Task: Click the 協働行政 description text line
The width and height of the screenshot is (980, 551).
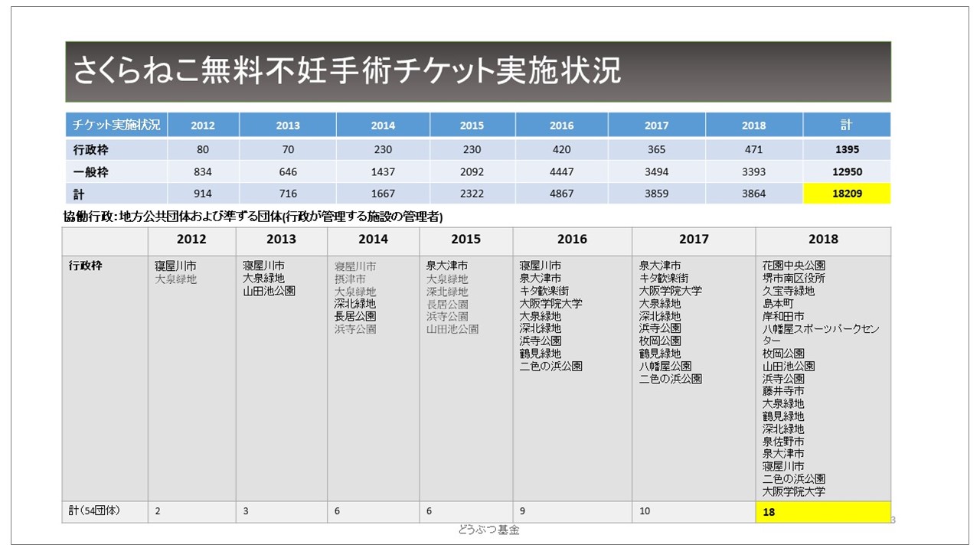Action: (x=254, y=217)
